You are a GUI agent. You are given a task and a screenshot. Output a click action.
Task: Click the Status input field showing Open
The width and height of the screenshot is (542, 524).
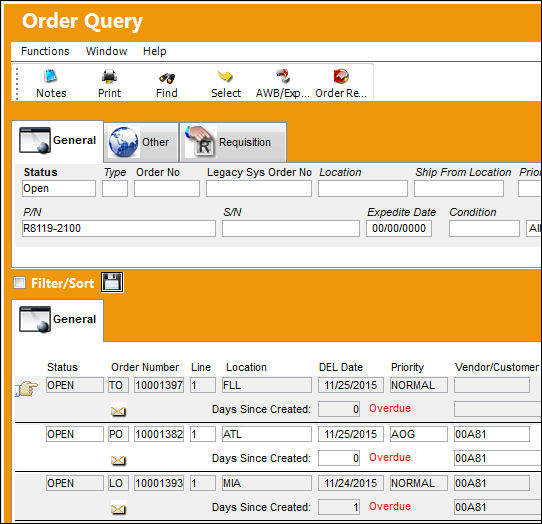click(59, 188)
